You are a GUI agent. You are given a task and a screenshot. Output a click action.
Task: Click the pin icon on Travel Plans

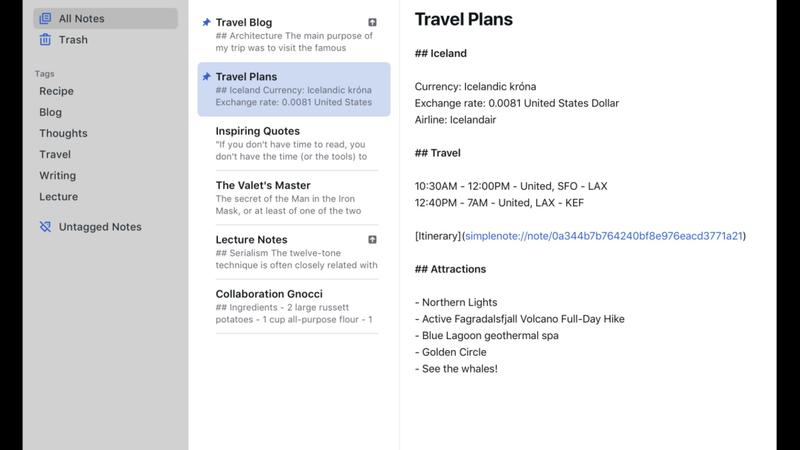[206, 76]
